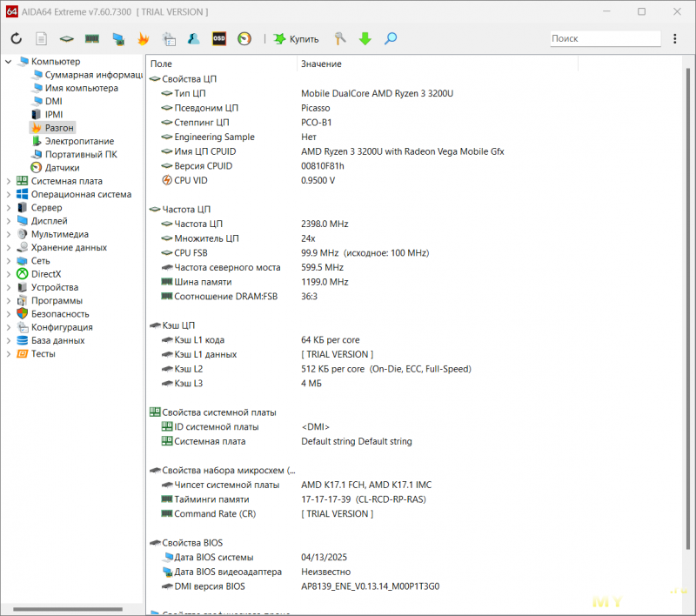Focus the Поиск search field
This screenshot has width=696, height=616.
(x=606, y=38)
